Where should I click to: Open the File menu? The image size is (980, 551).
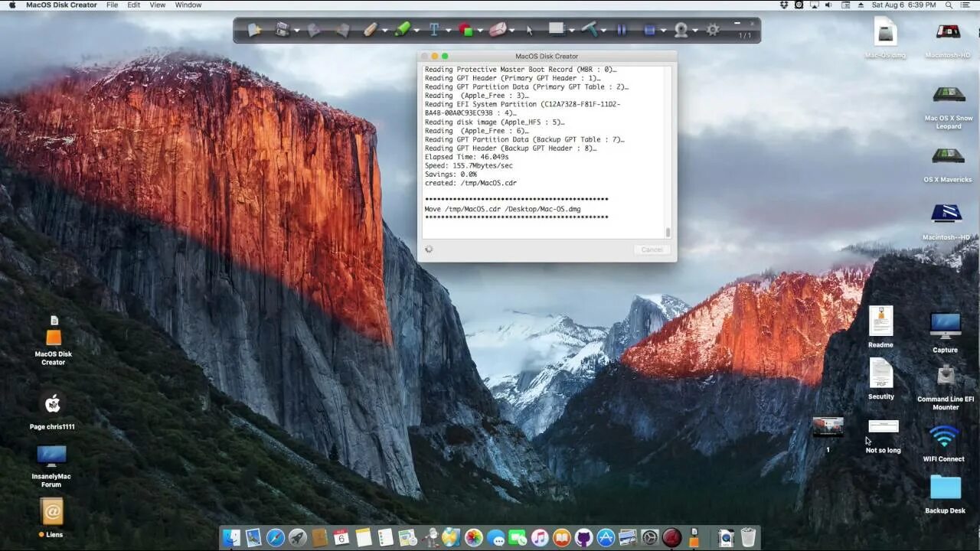[112, 5]
